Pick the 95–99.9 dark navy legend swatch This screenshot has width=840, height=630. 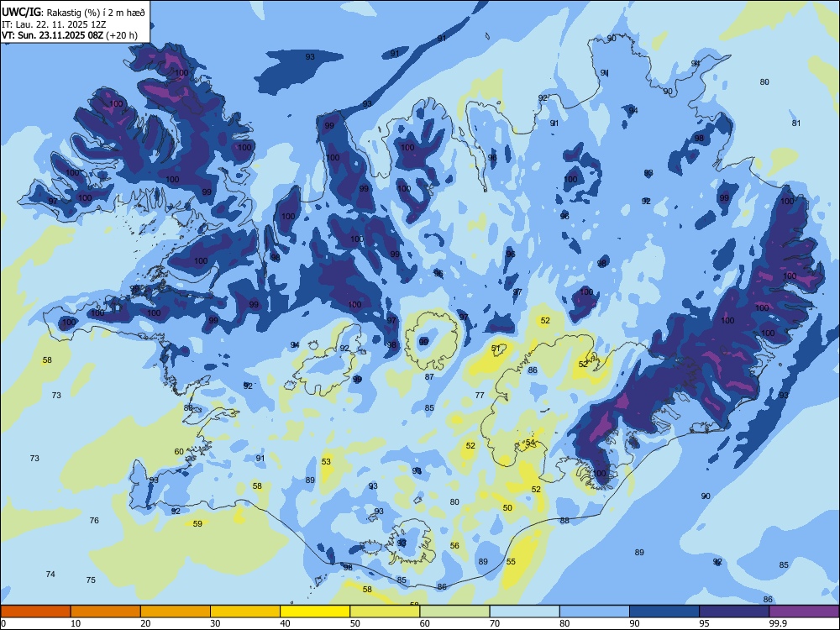coord(734,612)
